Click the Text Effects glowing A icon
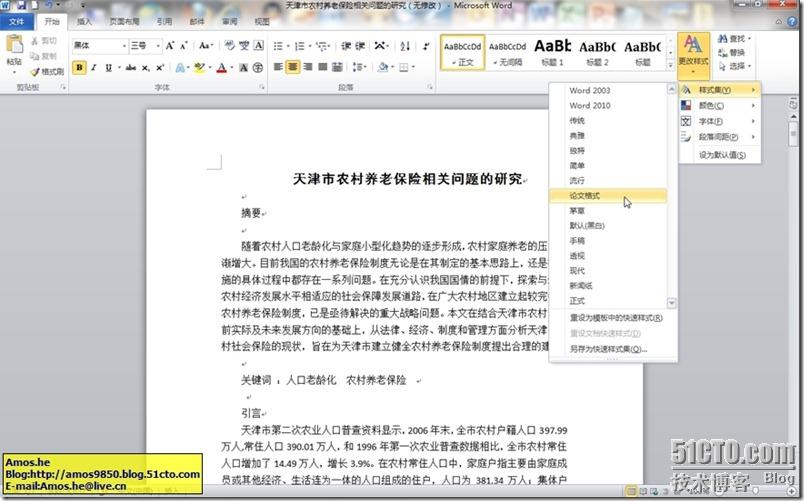804x501 pixels. point(180,68)
